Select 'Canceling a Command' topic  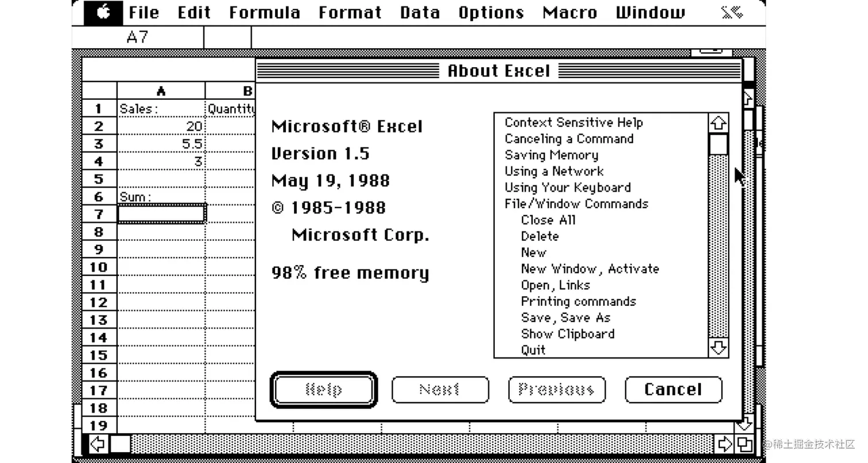coord(569,139)
